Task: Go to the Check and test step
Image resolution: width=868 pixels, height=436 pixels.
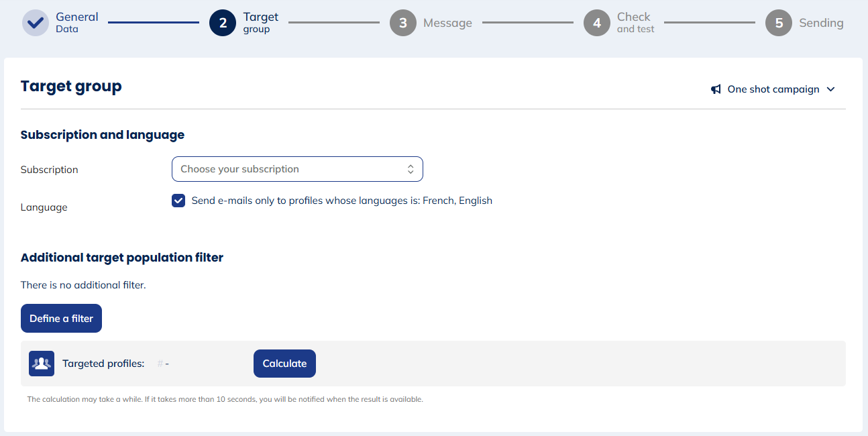Action: (x=633, y=22)
